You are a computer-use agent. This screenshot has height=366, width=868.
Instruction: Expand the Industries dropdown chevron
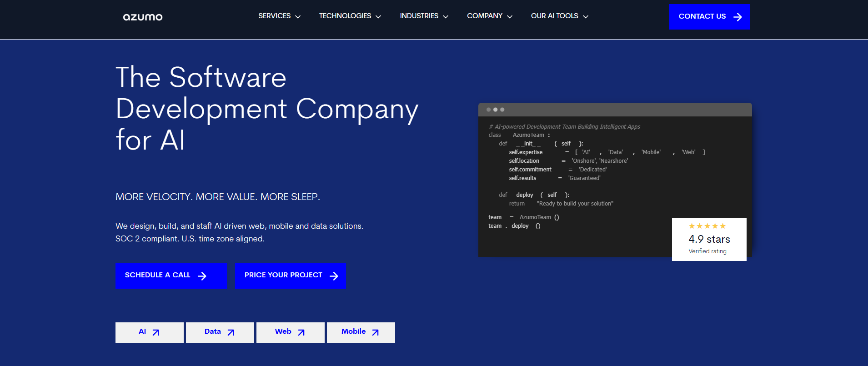(x=446, y=16)
